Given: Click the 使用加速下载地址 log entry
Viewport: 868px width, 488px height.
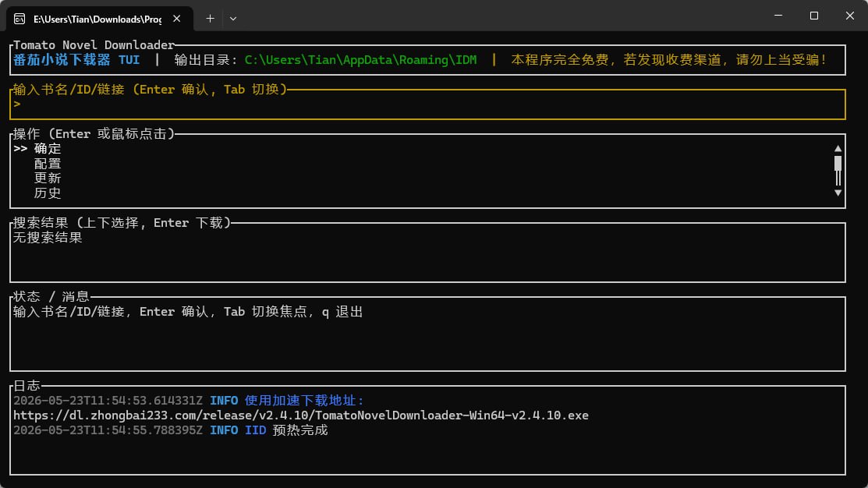Looking at the screenshot, I should point(304,401).
